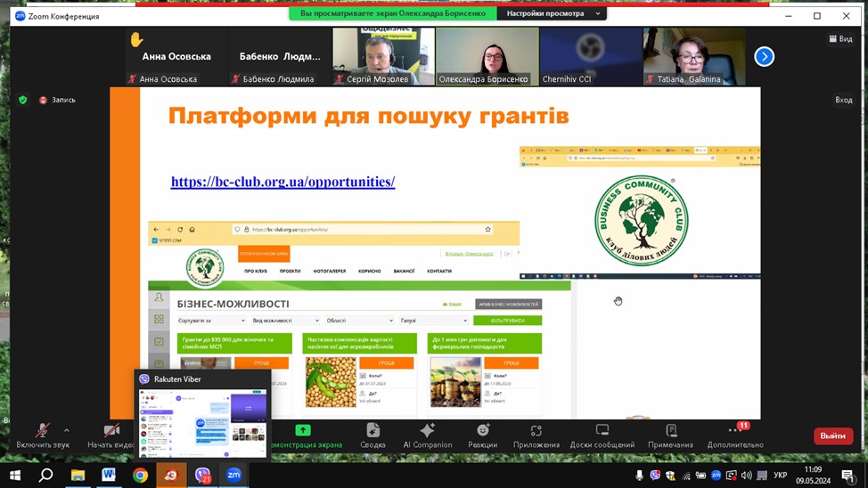Switch УКР keyboard language indicator
Screen dimensions: 868x488
pyautogui.click(x=781, y=476)
